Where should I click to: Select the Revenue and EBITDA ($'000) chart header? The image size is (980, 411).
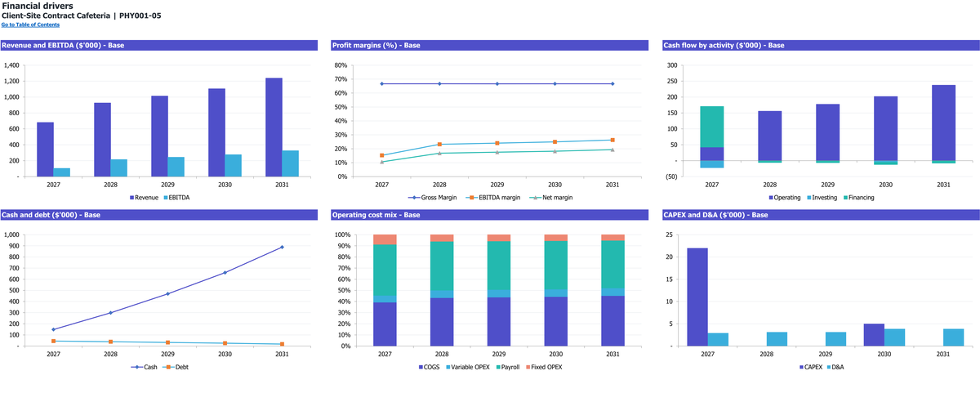point(161,45)
